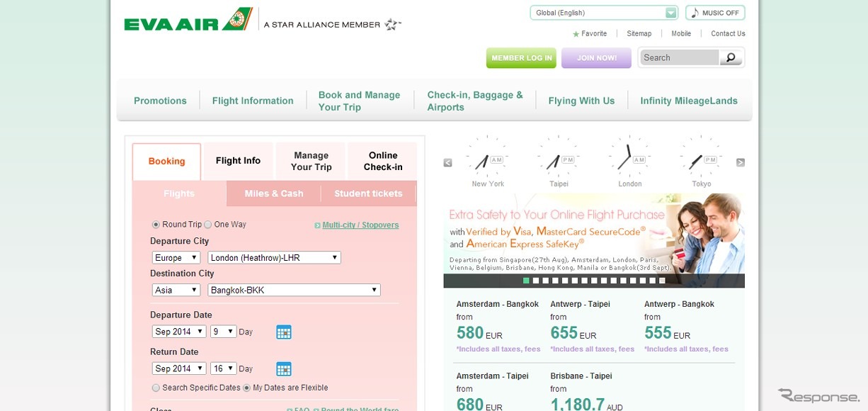
Task: Switch to the Booking tab
Action: pyautogui.click(x=166, y=162)
